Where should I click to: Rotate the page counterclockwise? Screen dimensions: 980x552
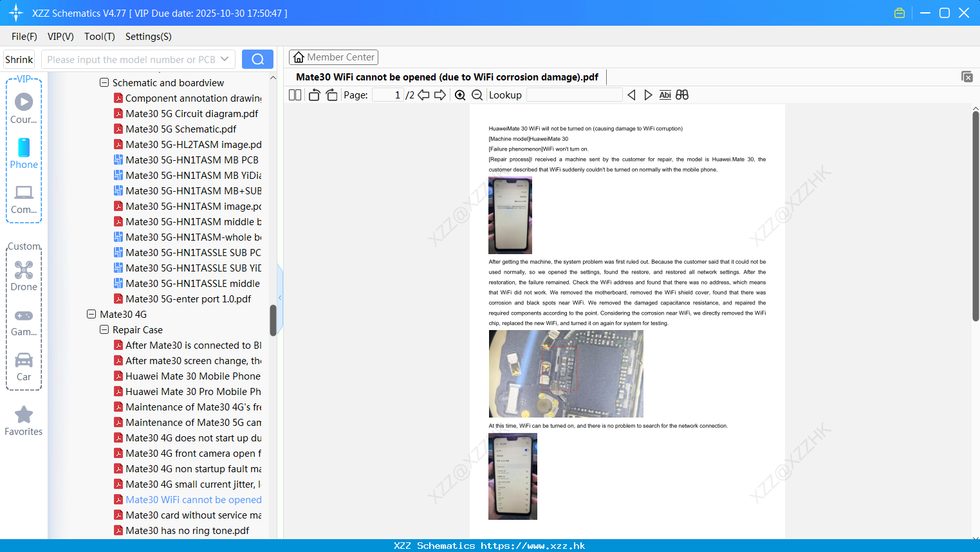pos(314,95)
